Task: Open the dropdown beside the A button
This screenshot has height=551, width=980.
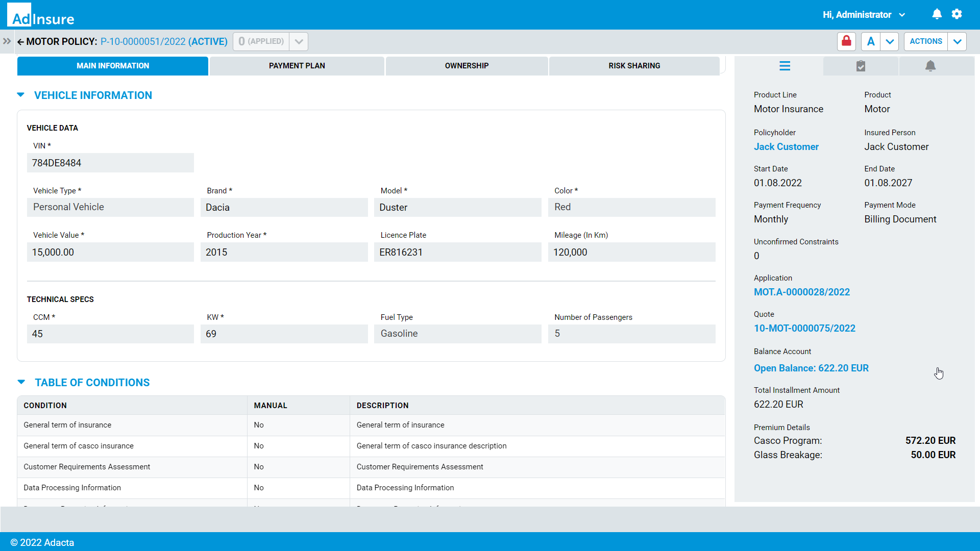Action: pos(890,41)
